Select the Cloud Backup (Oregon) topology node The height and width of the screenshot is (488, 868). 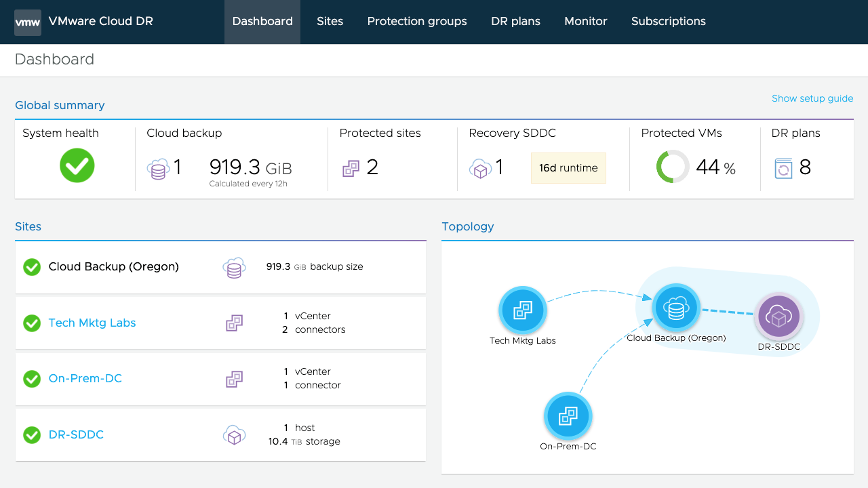[675, 308]
